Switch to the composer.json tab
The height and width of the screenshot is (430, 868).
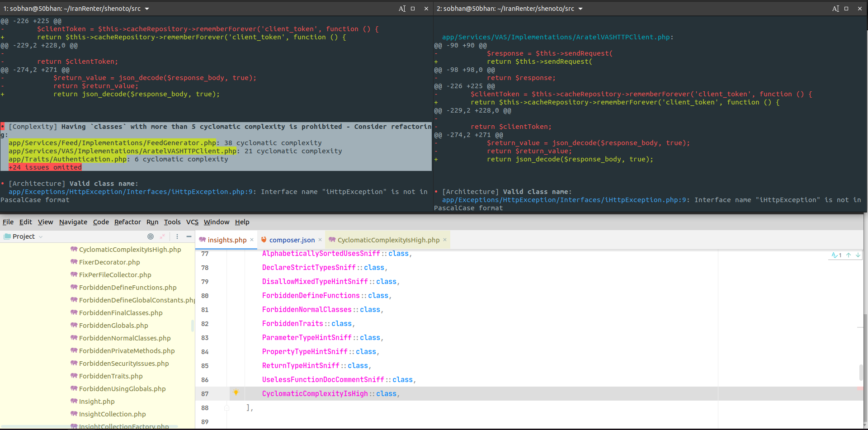291,240
